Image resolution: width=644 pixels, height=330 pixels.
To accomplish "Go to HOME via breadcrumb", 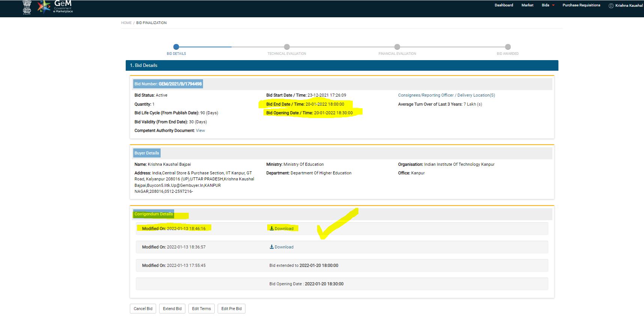I will 126,23.
